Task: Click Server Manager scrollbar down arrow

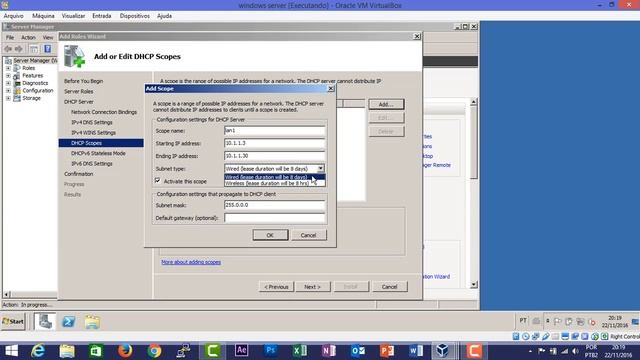Action: pyautogui.click(x=473, y=284)
